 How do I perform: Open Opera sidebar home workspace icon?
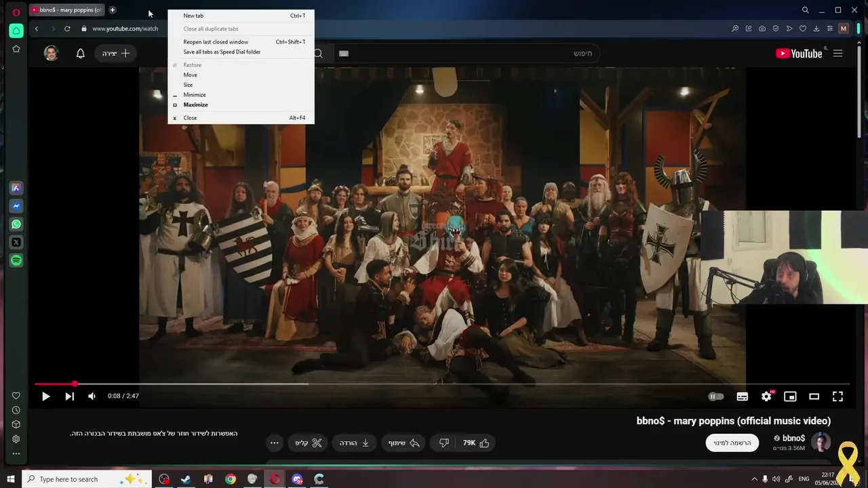pyautogui.click(x=16, y=30)
